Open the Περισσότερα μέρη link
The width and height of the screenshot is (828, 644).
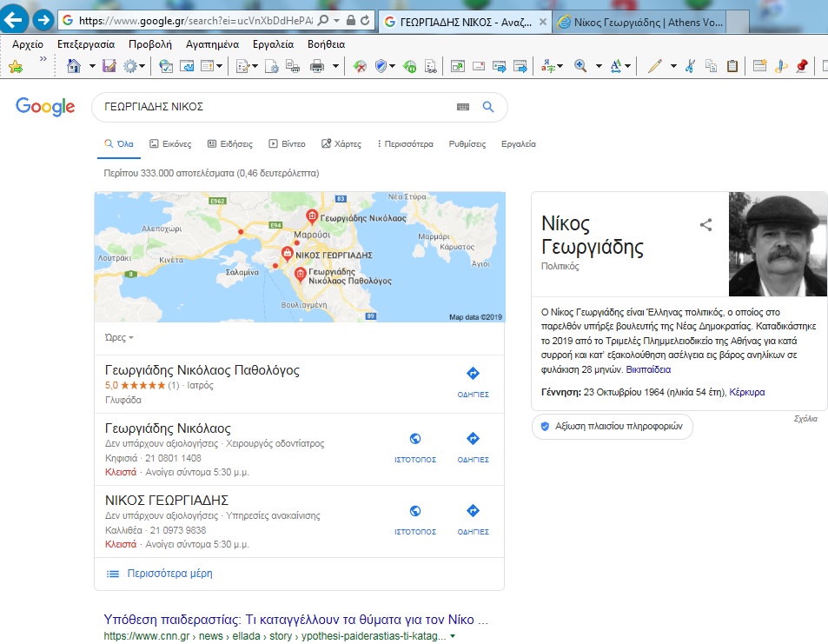169,574
